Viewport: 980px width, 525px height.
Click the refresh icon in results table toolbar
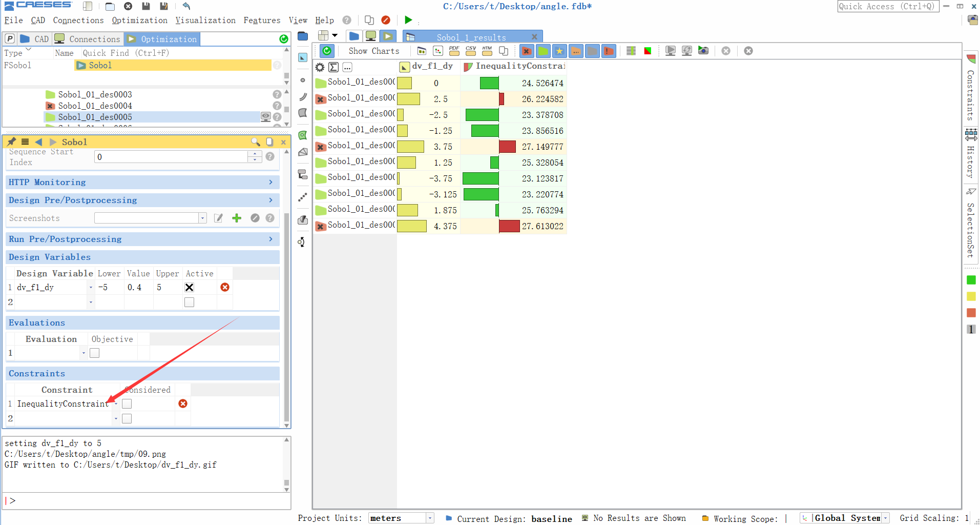pos(327,51)
